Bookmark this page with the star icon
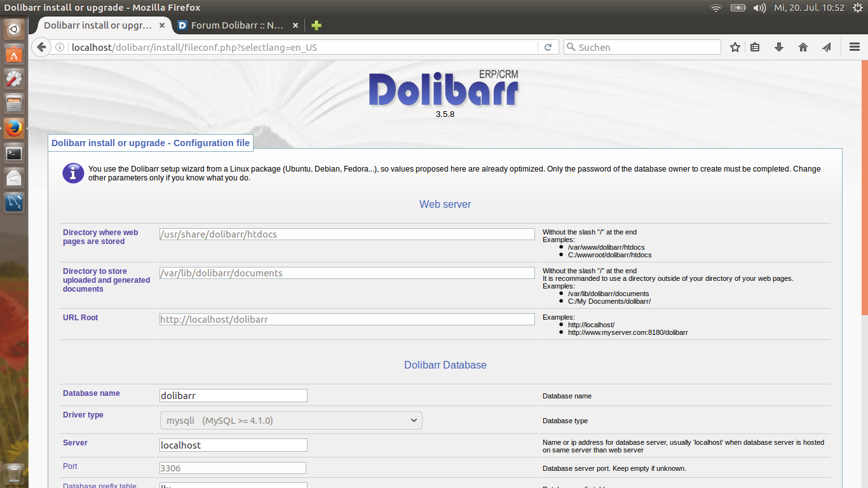Viewport: 868px width, 488px height. pyautogui.click(x=735, y=47)
